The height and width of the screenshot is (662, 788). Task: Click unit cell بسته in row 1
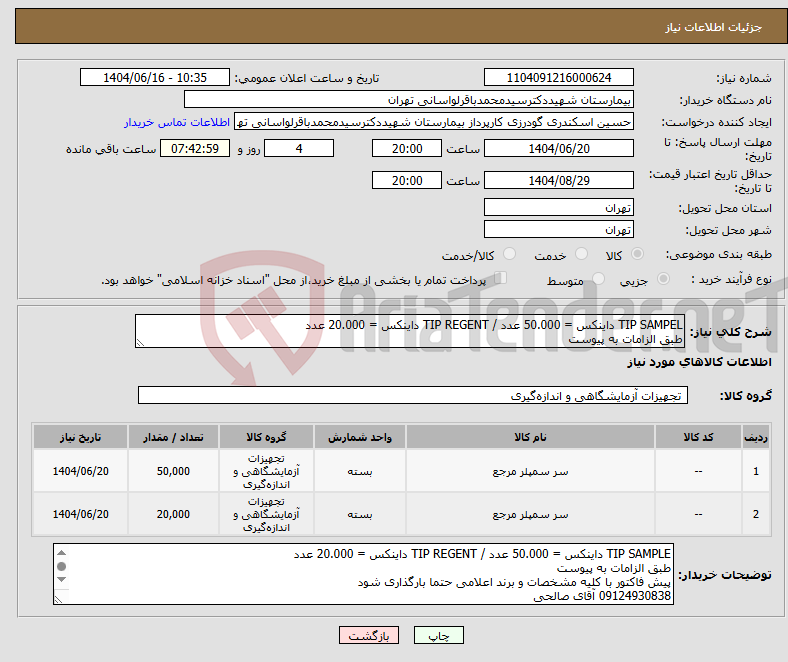tap(360, 471)
